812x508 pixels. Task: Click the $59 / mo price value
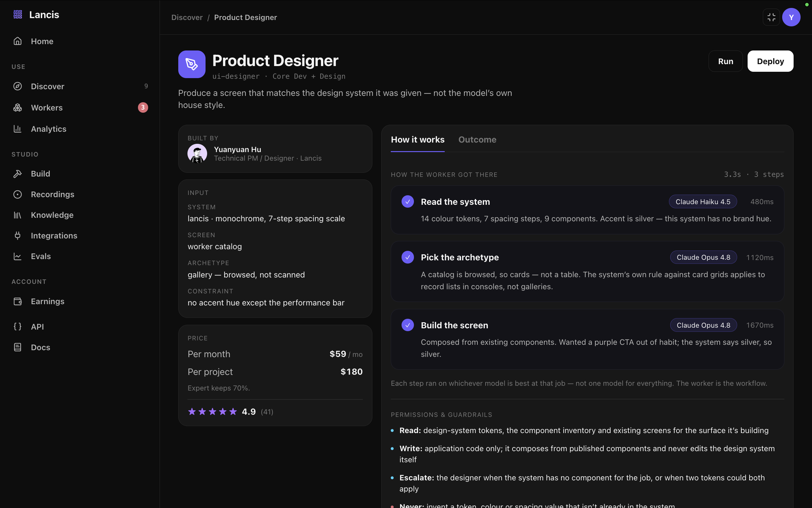coord(346,354)
